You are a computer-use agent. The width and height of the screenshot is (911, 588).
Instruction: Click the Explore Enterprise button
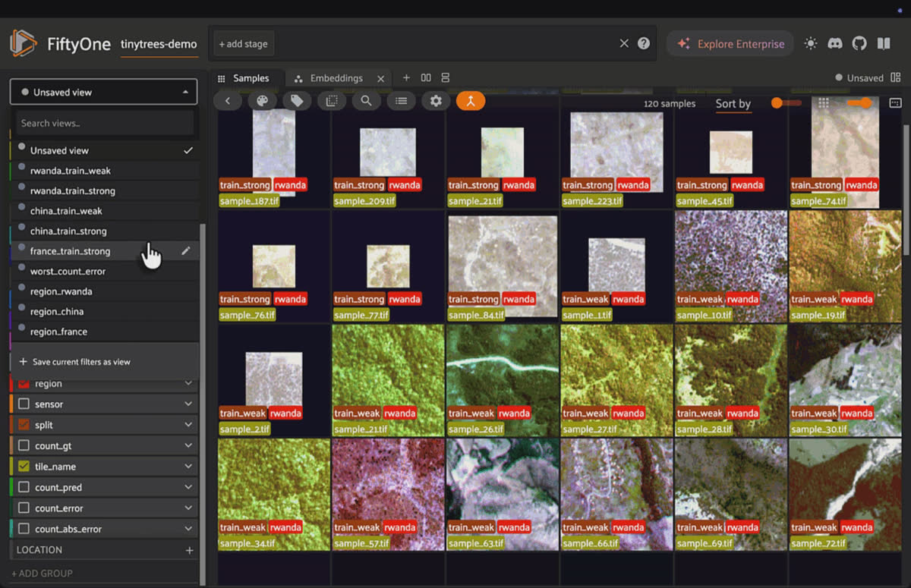[x=730, y=43]
